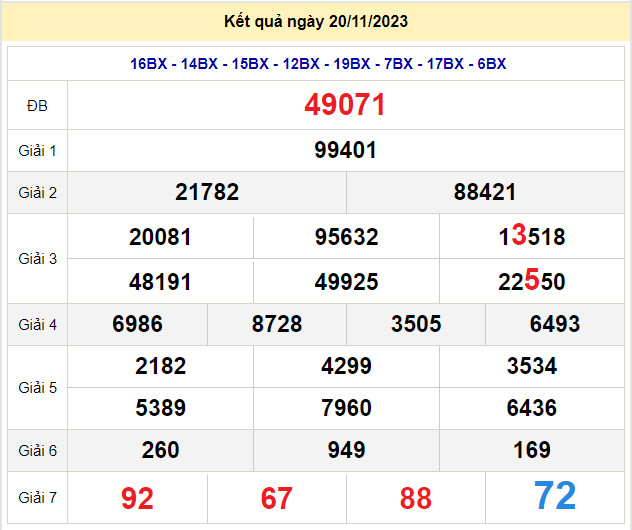
Task: Click third prize number 95632
Action: (x=346, y=237)
